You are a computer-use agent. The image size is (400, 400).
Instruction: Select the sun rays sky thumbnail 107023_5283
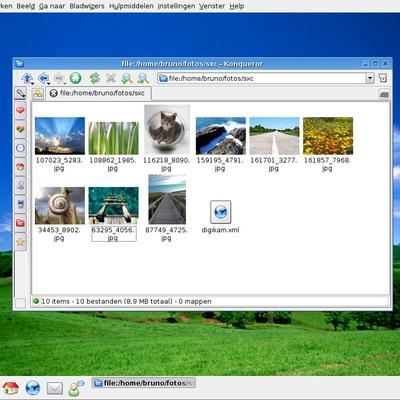(x=60, y=136)
